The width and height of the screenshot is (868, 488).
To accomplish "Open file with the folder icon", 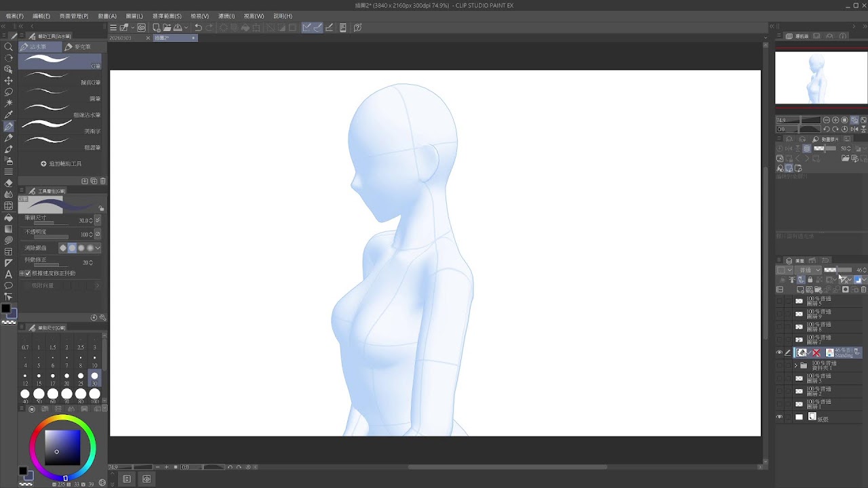I will tap(167, 28).
